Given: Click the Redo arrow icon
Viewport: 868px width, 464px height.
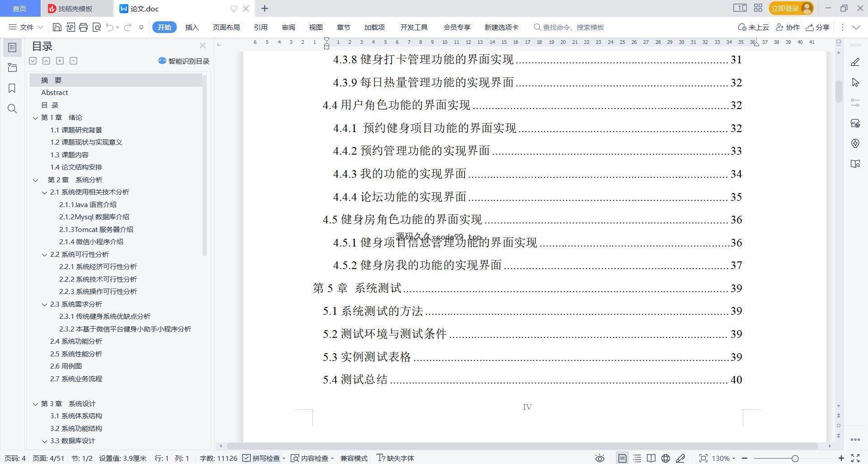Looking at the screenshot, I should pyautogui.click(x=127, y=27).
